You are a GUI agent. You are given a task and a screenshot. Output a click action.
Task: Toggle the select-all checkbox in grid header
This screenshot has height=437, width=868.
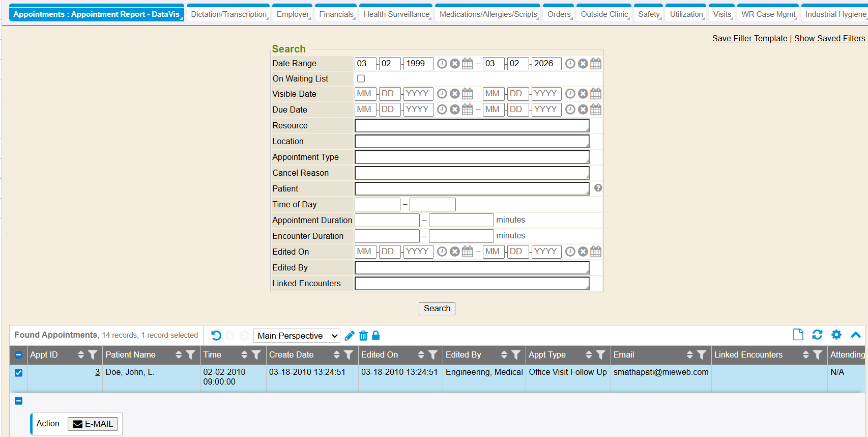click(x=19, y=355)
